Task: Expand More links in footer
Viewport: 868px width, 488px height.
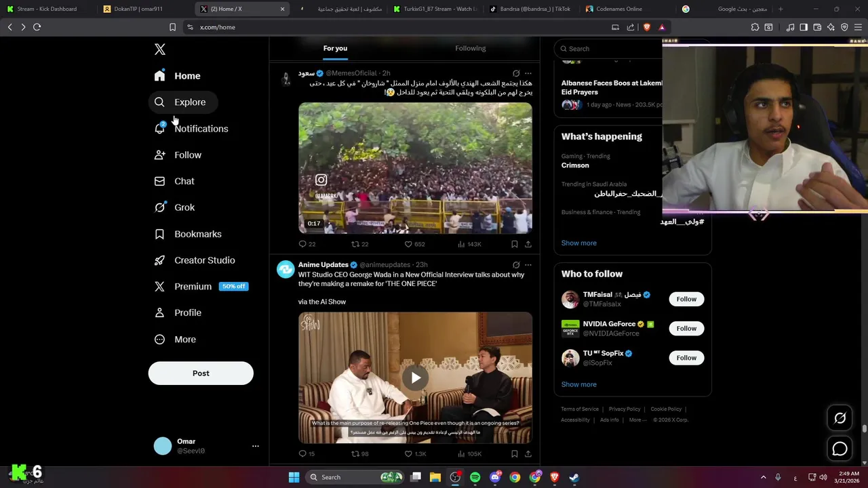Action: coord(637,420)
